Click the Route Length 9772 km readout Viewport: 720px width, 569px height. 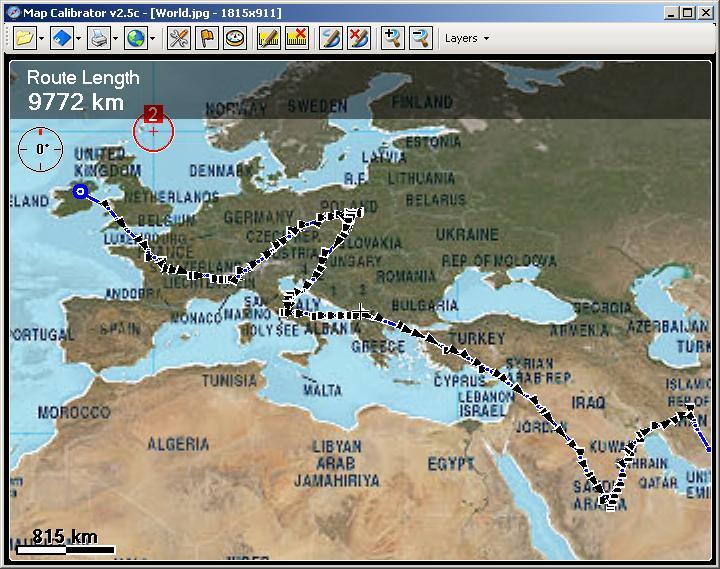point(83,90)
